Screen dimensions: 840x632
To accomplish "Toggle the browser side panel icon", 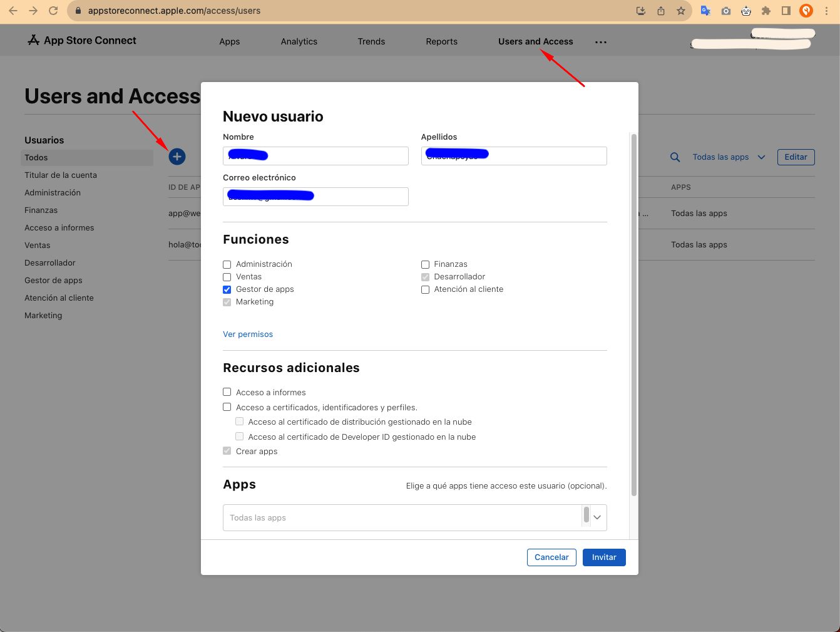I will [x=786, y=11].
